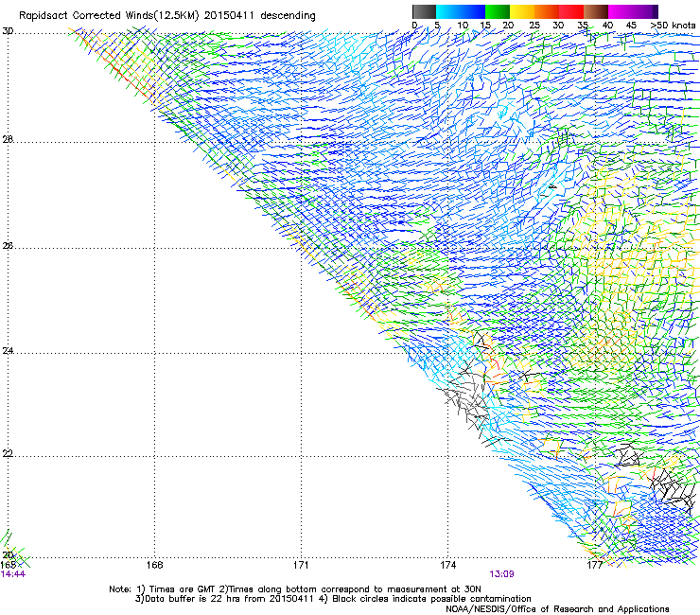700x615 pixels.
Task: Click the longitude label 177
Action: click(594, 565)
